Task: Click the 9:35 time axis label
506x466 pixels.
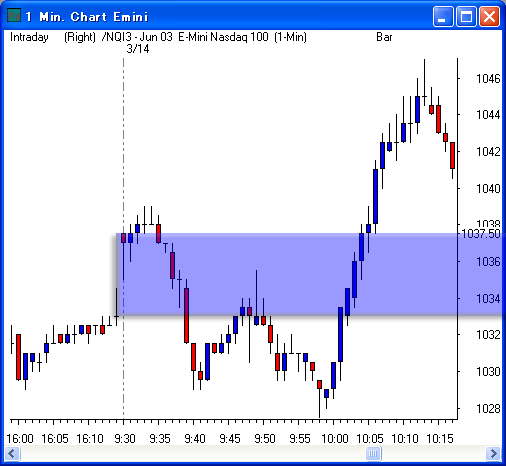Action: tap(160, 439)
